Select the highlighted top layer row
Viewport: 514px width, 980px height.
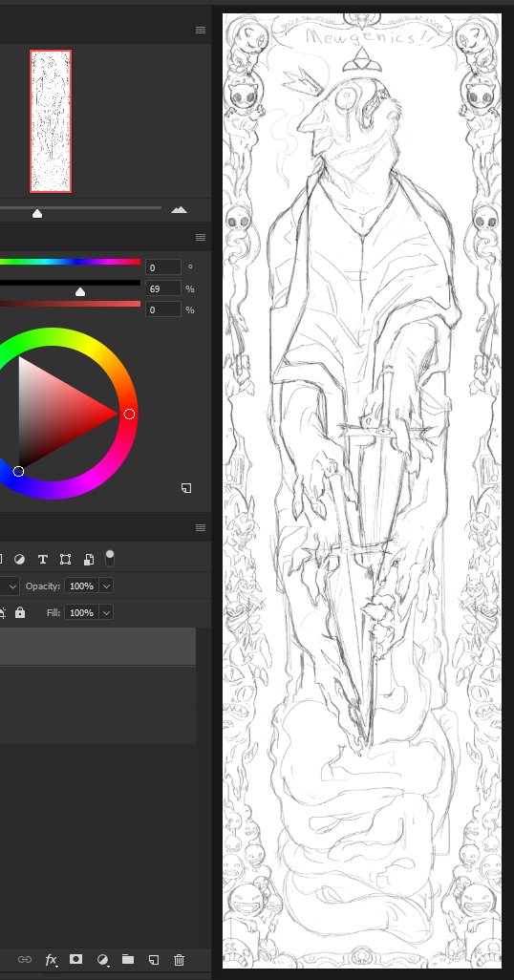pos(97,647)
